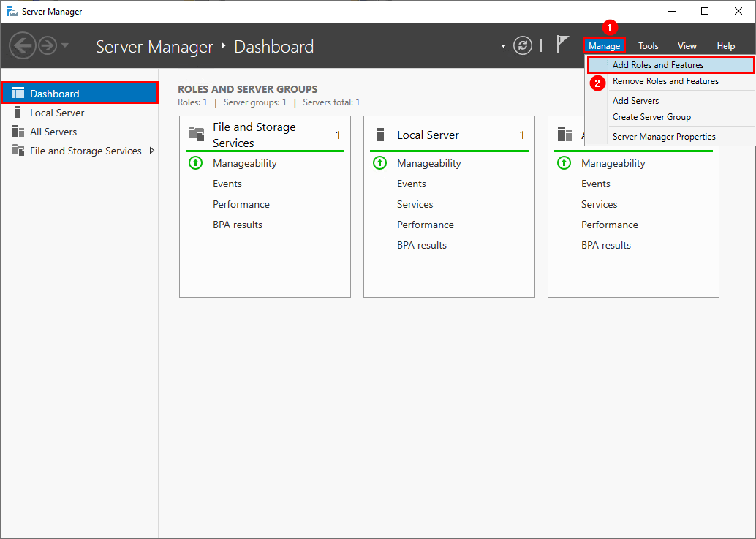Screen dimensions: 756x539
Task: Open Performance in the third tile
Action: tap(610, 225)
